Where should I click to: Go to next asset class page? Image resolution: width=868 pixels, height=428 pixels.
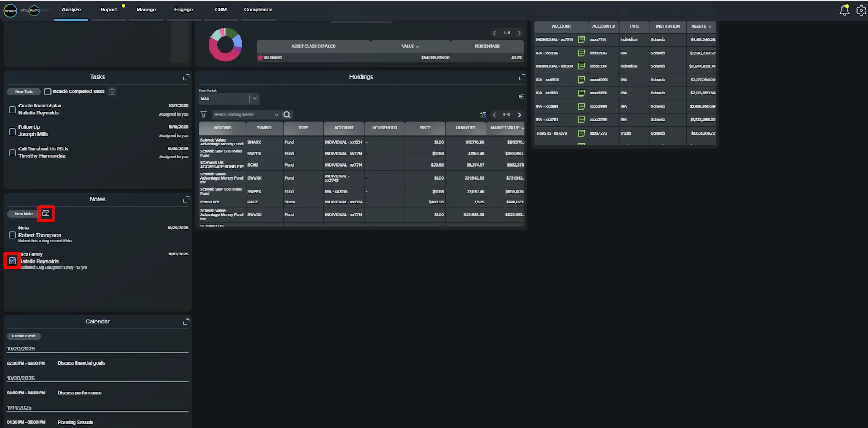[519, 33]
